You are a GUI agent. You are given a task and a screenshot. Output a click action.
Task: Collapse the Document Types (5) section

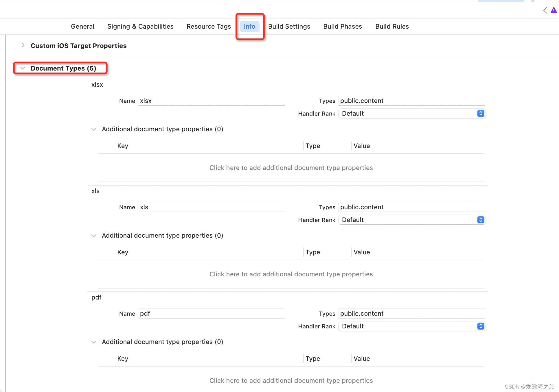pyautogui.click(x=23, y=68)
